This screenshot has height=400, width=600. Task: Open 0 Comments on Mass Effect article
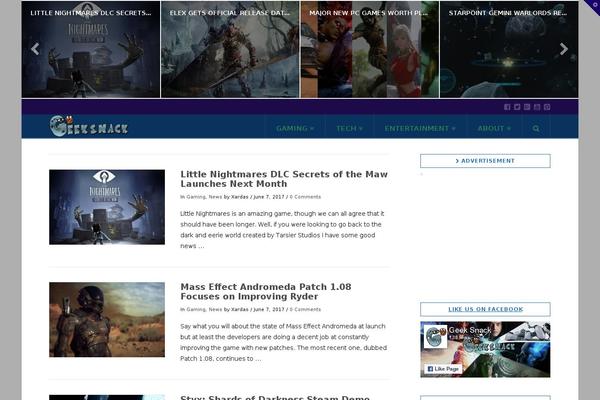[305, 310]
